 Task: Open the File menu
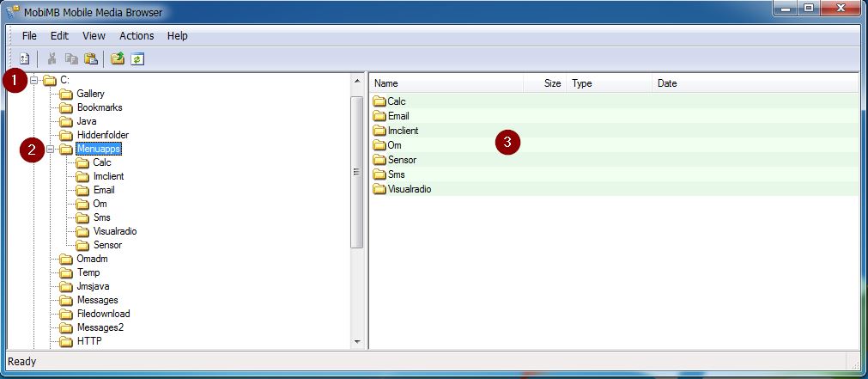pyautogui.click(x=29, y=35)
